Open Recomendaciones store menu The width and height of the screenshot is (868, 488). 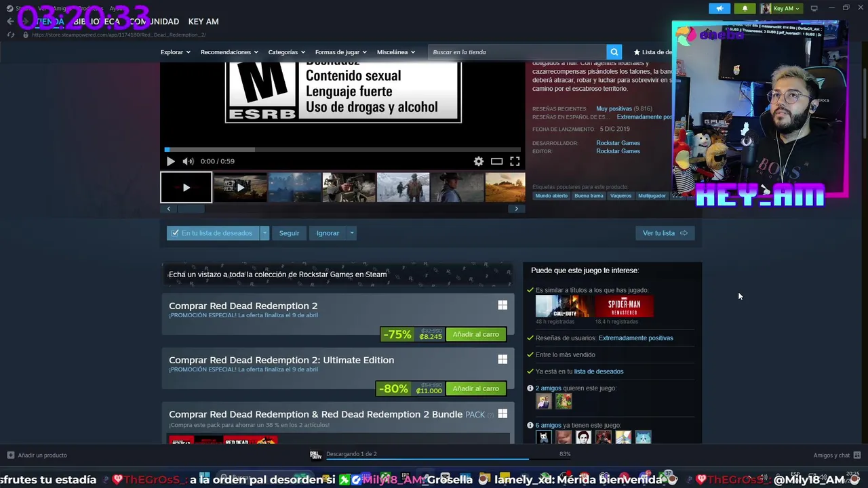229,52
